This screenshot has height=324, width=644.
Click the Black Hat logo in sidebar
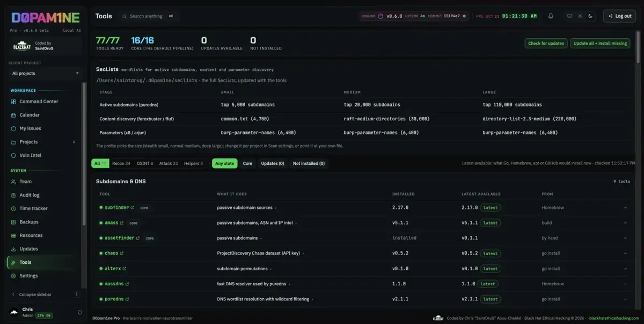(22, 46)
